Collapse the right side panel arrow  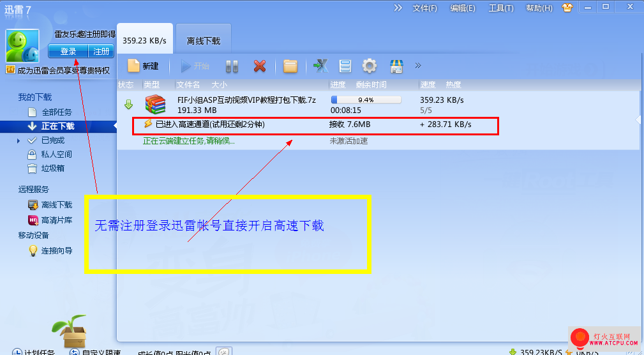point(638,119)
